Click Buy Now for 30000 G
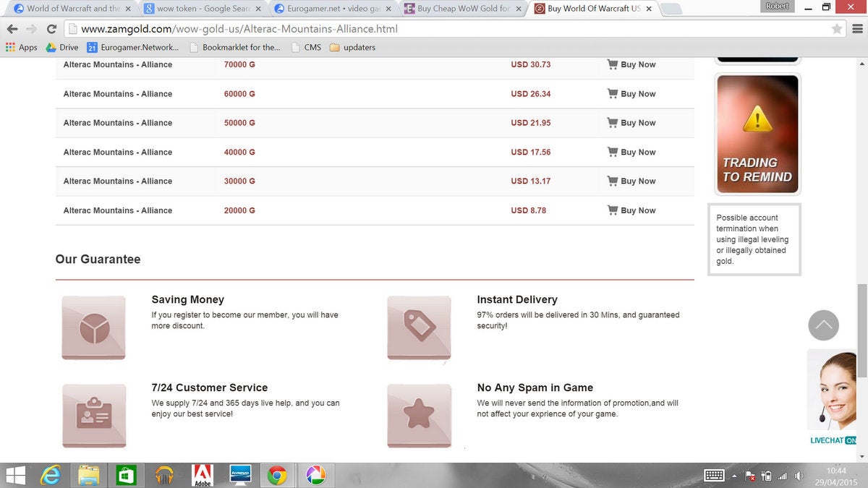The height and width of the screenshot is (488, 868). point(631,181)
